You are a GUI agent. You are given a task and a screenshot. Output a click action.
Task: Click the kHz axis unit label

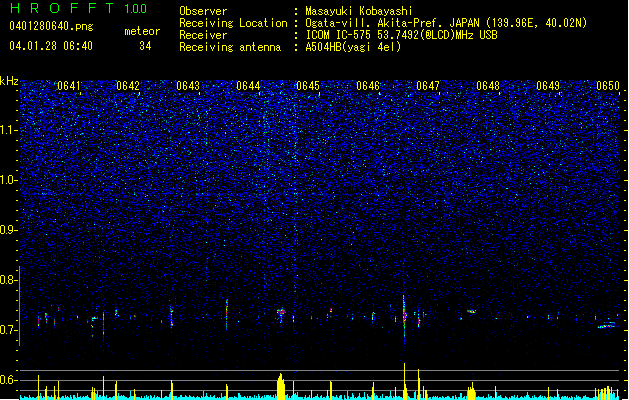[9, 81]
